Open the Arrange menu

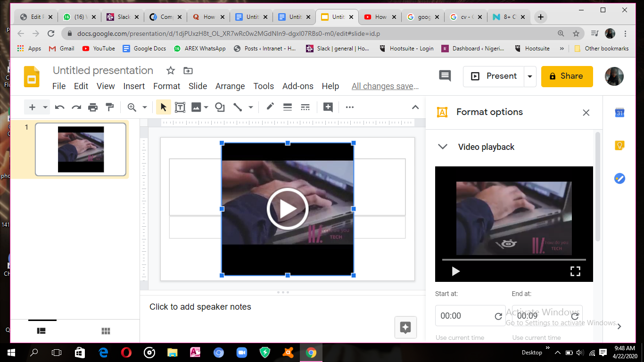coord(230,86)
